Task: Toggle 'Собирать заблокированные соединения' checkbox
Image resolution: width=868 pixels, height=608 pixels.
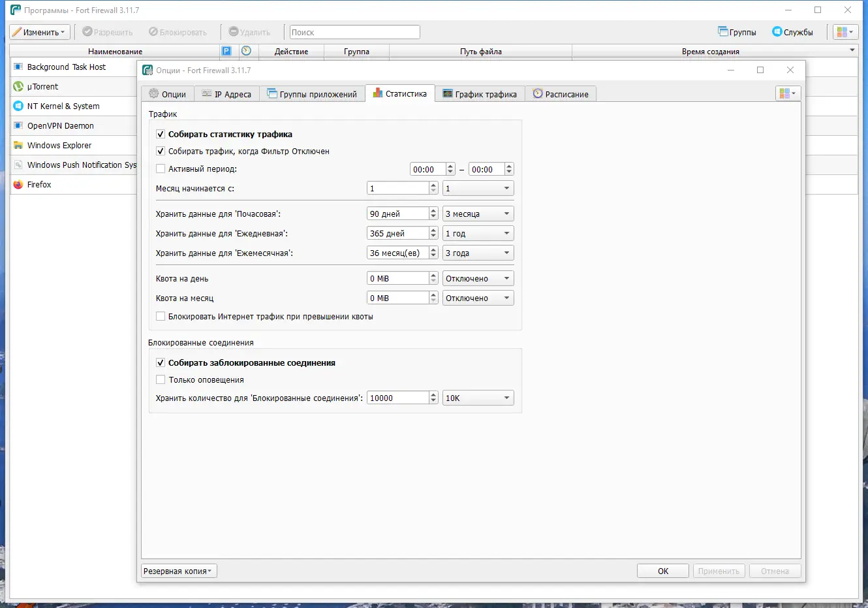Action: point(161,362)
